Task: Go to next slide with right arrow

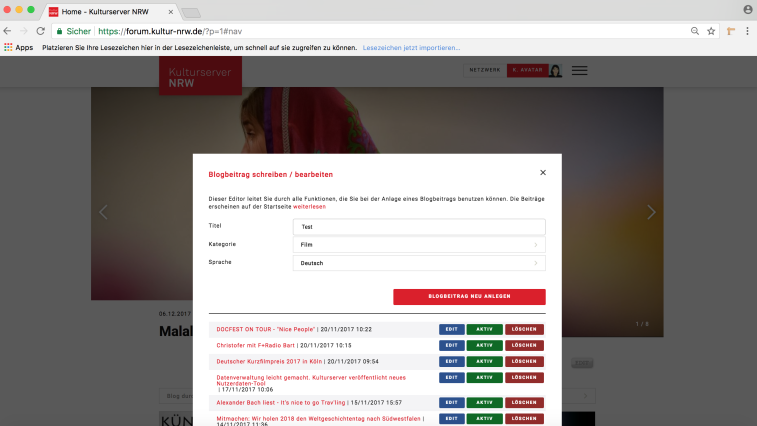Action: click(x=651, y=212)
